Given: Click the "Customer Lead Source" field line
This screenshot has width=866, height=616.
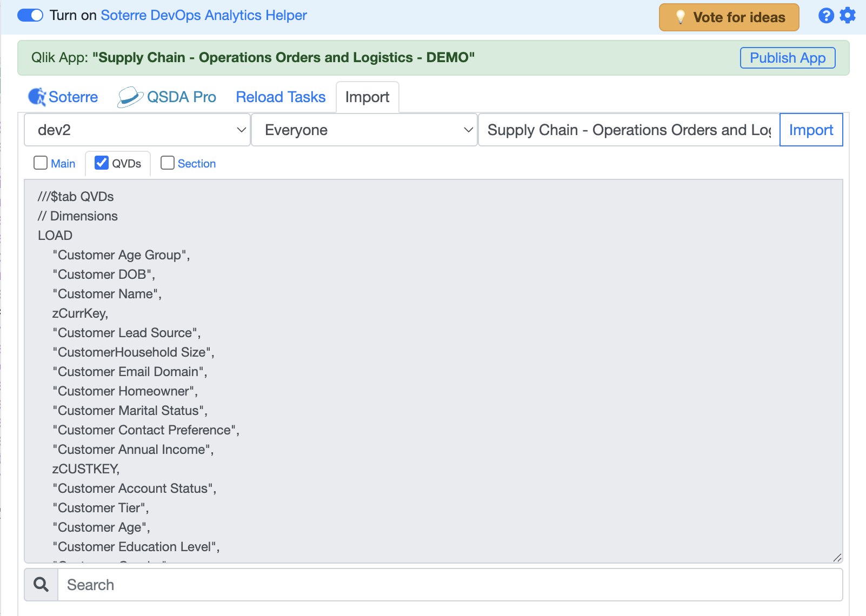Looking at the screenshot, I should [x=126, y=333].
